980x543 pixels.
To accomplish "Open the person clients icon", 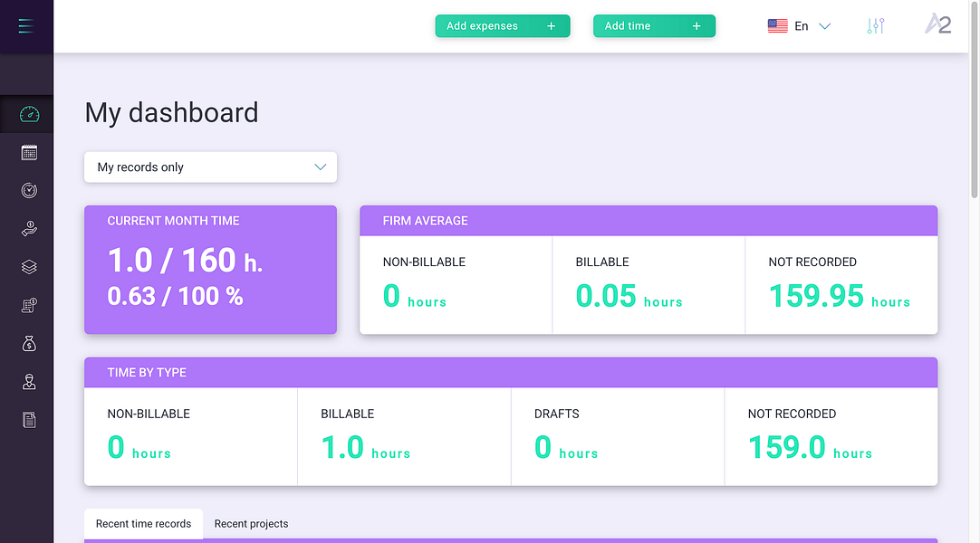I will pyautogui.click(x=29, y=382).
